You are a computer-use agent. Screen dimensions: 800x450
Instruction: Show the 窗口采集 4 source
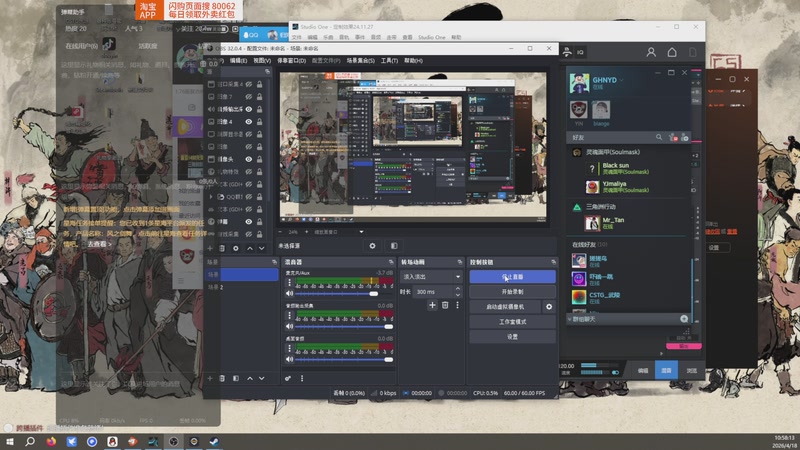click(248, 84)
